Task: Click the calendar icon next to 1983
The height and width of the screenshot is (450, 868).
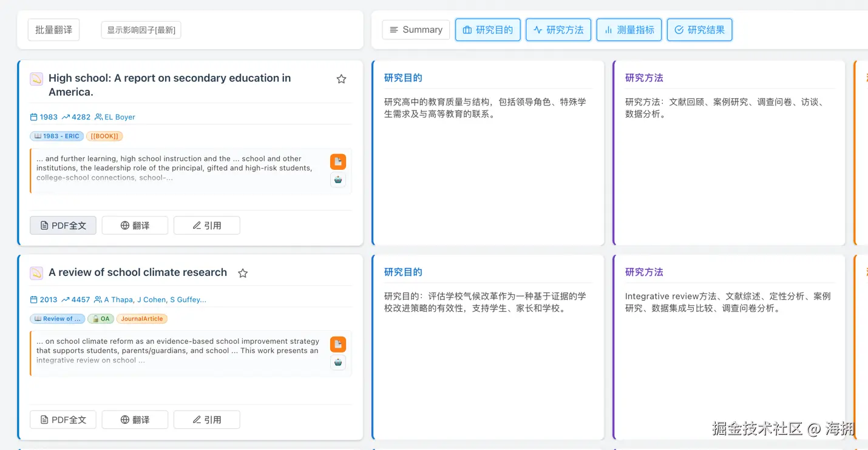Action: (34, 117)
